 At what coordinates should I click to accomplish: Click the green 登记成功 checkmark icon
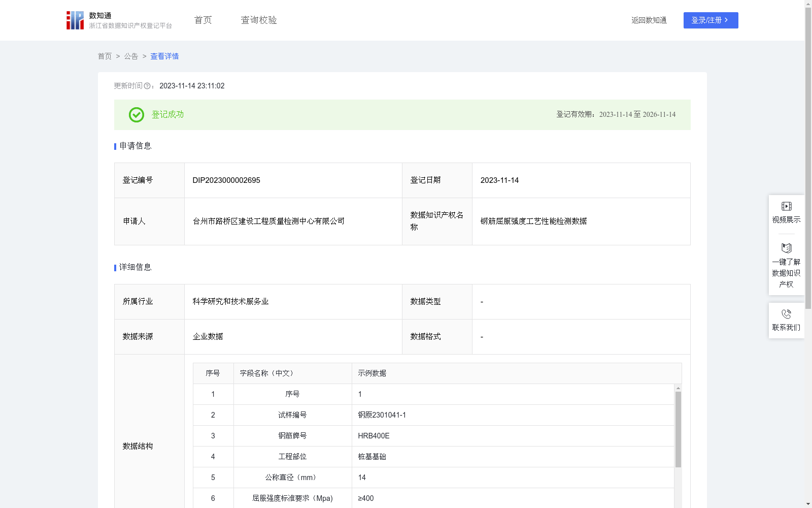136,115
